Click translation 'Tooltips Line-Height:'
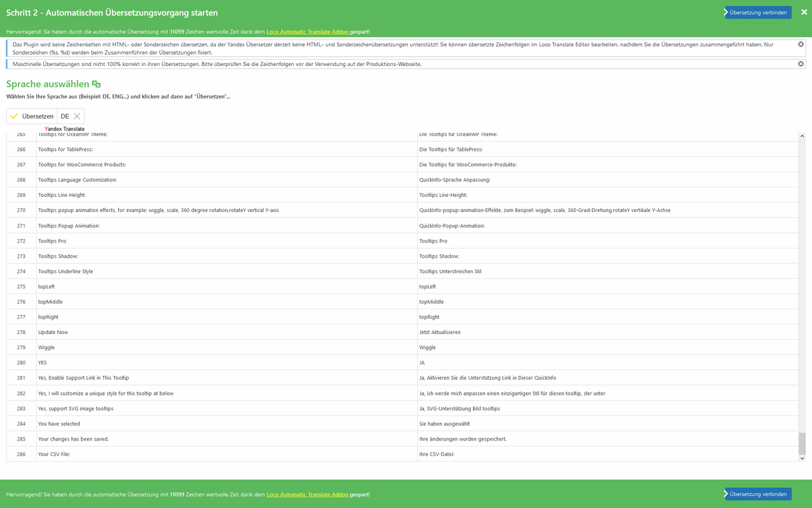The image size is (812, 508). coord(443,195)
